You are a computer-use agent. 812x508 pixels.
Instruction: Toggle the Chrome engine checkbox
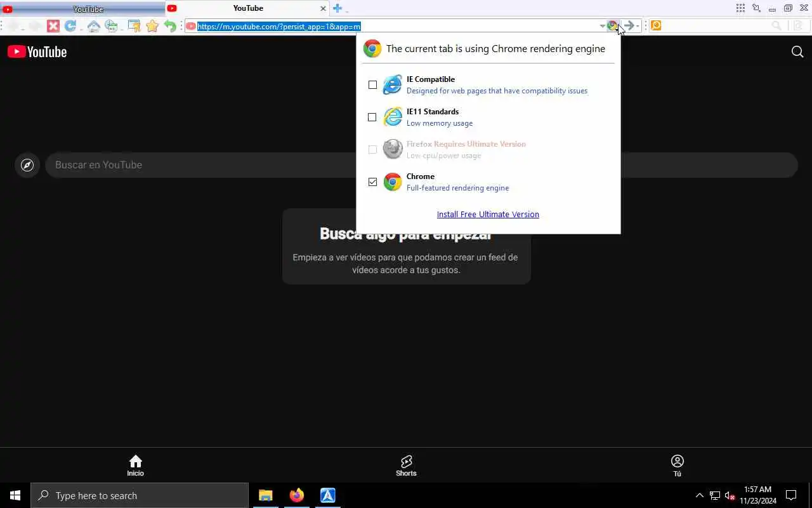click(x=372, y=182)
